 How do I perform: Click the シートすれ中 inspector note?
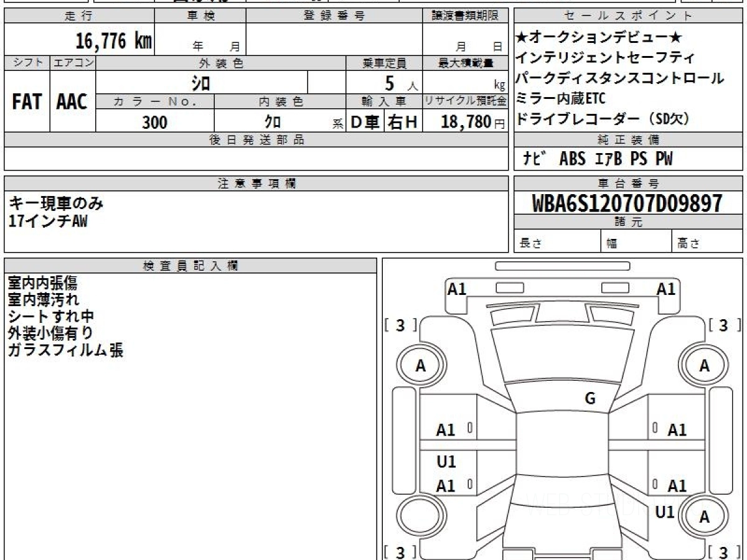point(51,317)
